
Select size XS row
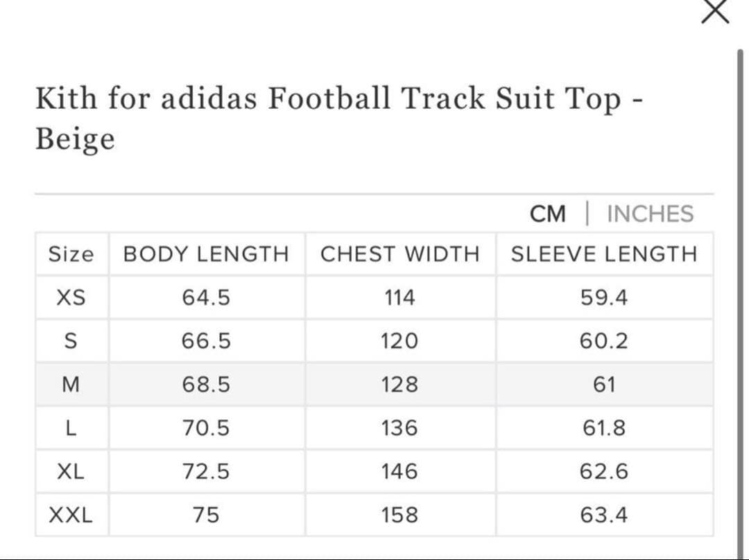point(71,297)
